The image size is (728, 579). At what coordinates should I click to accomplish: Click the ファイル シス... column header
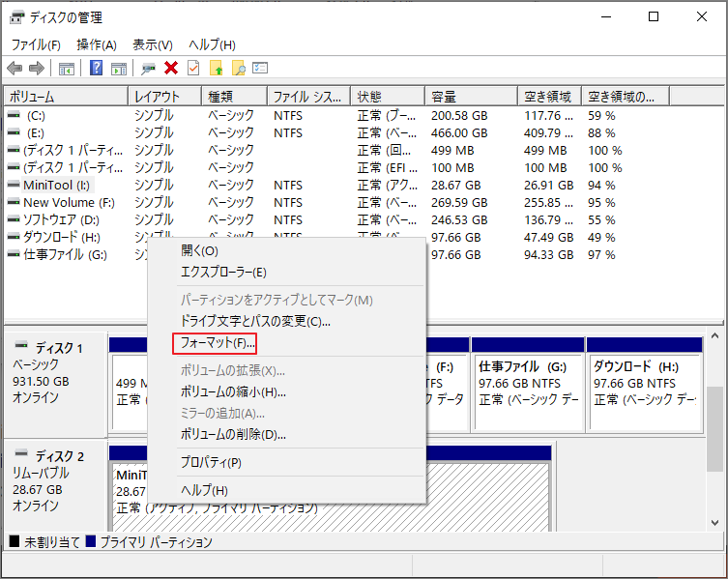click(x=308, y=97)
